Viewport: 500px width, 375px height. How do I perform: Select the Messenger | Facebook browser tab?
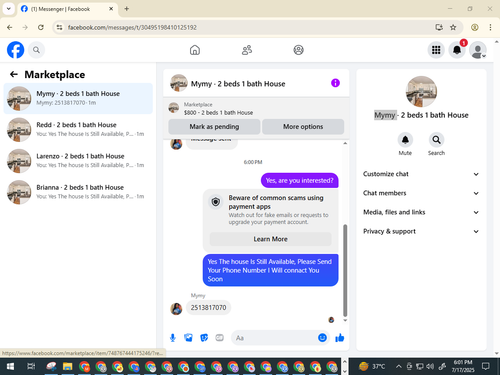[x=67, y=9]
